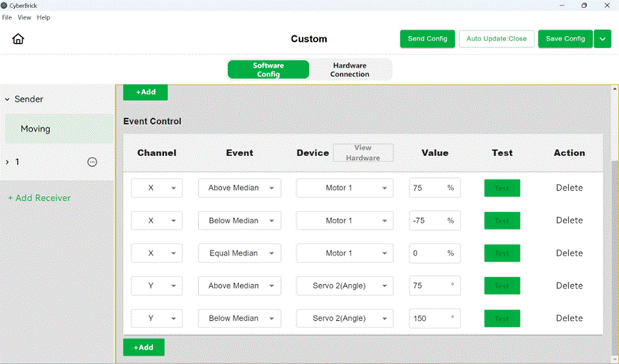Click the value field showing 150
The image size is (619, 364).
[434, 318]
